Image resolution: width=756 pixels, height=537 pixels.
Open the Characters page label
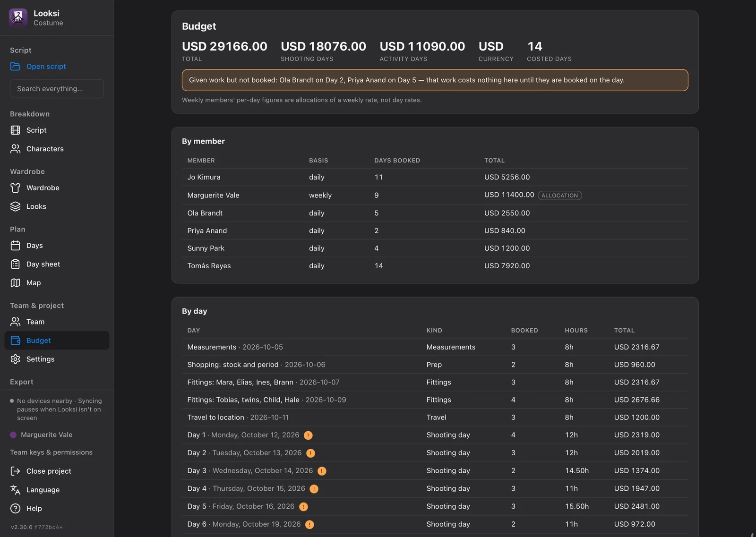(45, 149)
